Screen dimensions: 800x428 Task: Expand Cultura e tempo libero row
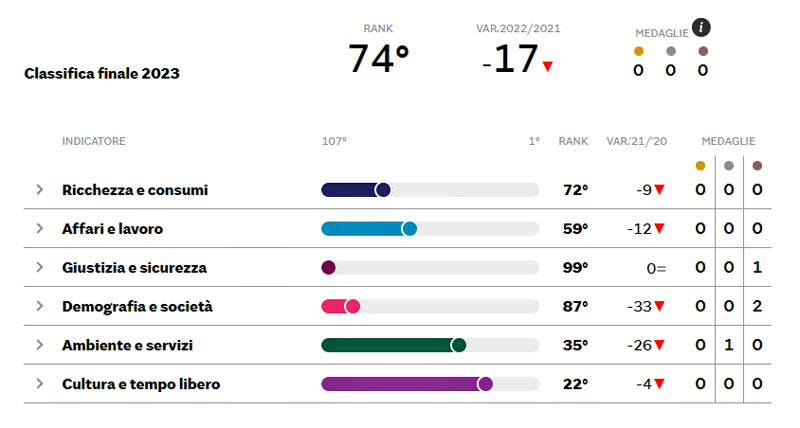pyautogui.click(x=40, y=384)
